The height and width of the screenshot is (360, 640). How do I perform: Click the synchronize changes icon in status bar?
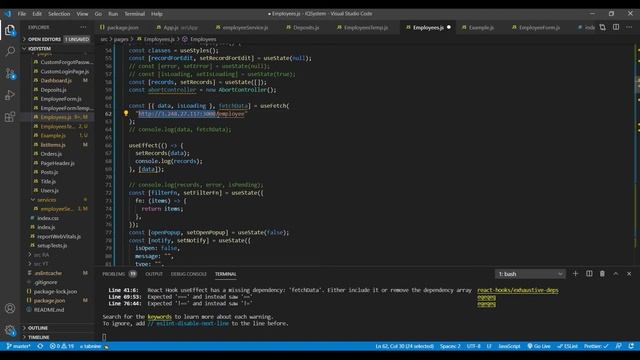pos(40,346)
